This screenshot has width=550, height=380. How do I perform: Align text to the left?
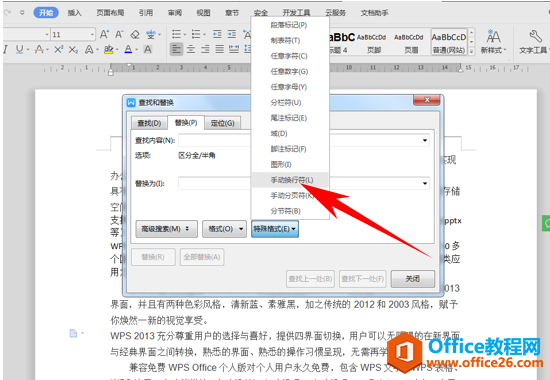176,49
